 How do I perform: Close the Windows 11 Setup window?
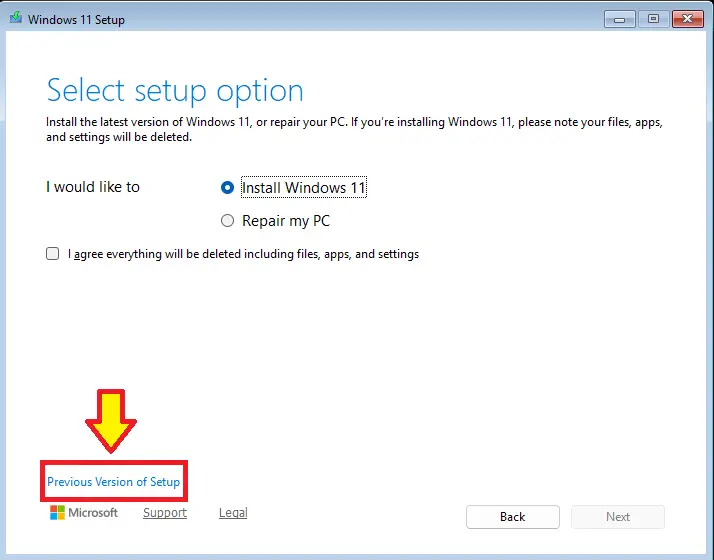point(688,19)
